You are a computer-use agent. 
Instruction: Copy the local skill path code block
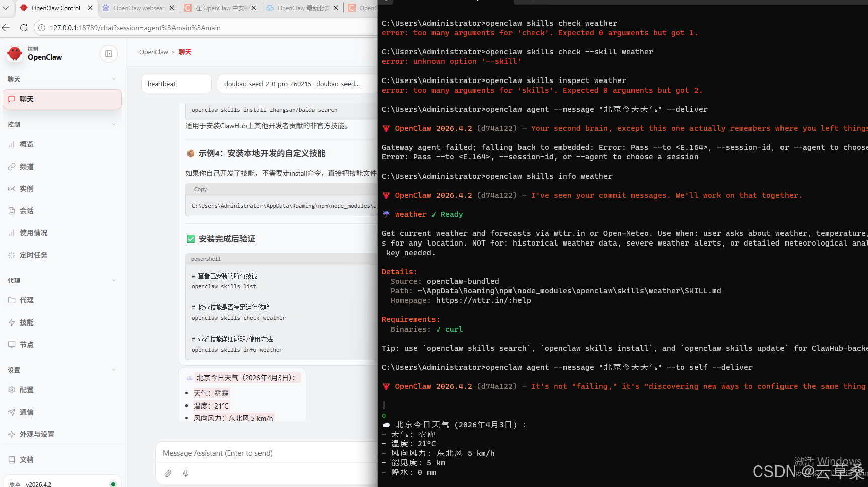(200, 189)
